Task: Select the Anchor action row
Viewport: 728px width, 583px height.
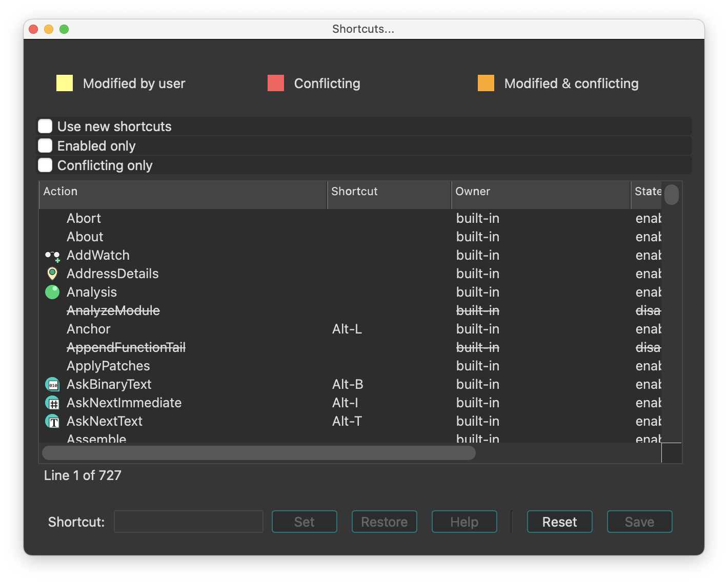Action: pos(89,329)
